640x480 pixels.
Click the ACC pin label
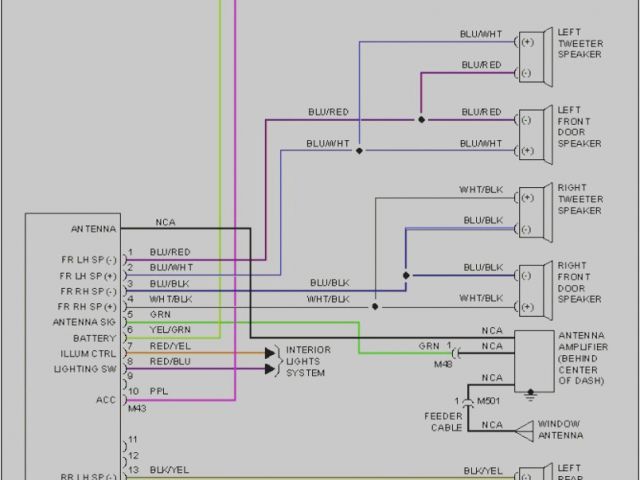[x=107, y=397]
